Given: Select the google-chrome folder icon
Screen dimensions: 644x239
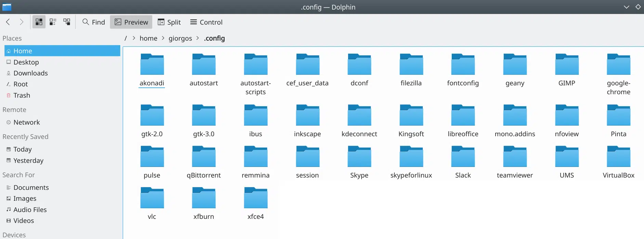Looking at the screenshot, I should pos(619,64).
